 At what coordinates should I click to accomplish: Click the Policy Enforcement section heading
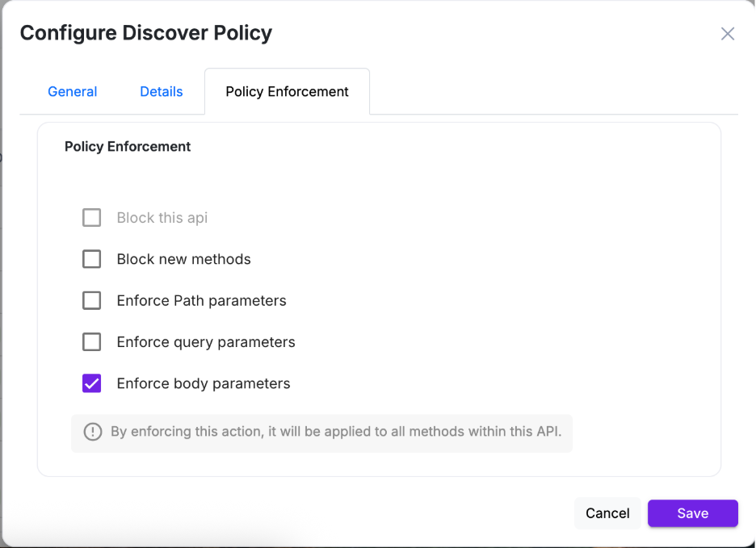128,147
